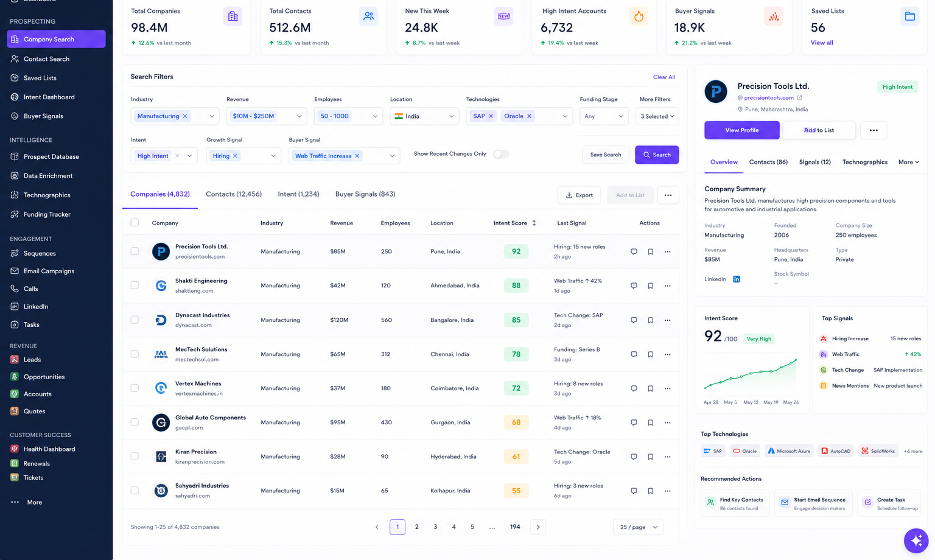Check the MecTech Solutions row checkbox
Viewport: 935px width, 560px height.
[x=135, y=354]
